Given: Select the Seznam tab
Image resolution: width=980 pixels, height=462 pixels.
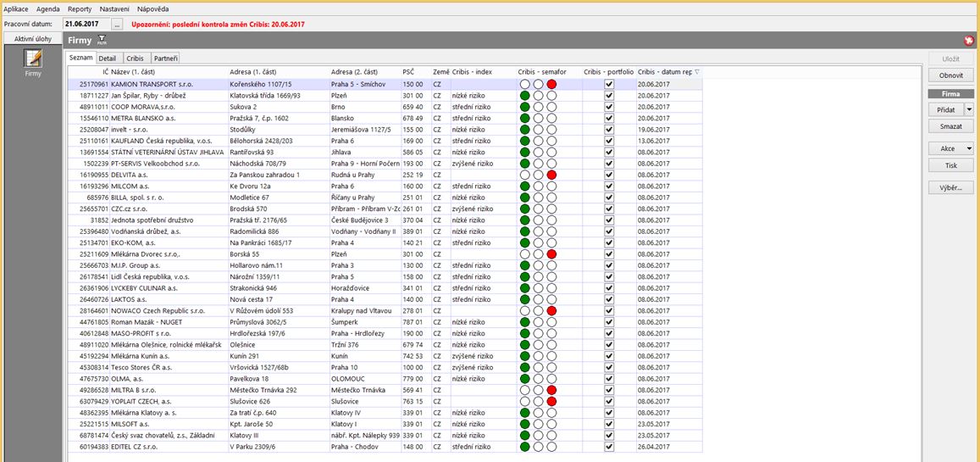Looking at the screenshot, I should point(80,58).
